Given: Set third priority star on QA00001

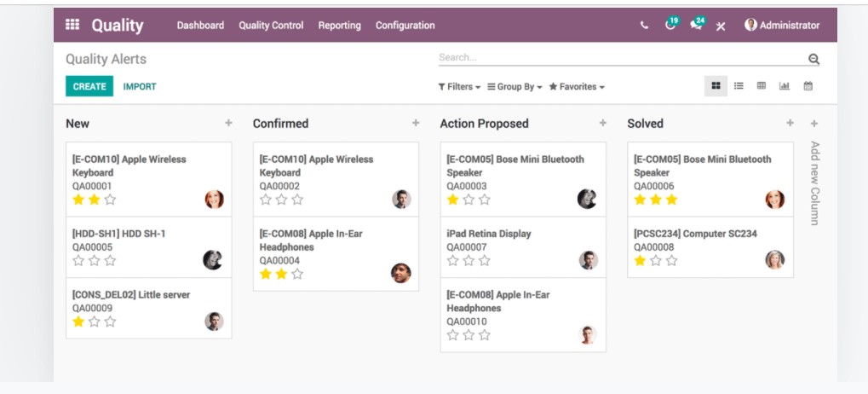Looking at the screenshot, I should tap(110, 200).
